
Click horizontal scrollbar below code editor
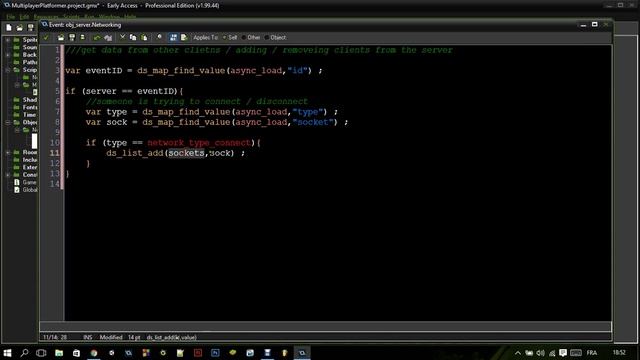point(325,326)
